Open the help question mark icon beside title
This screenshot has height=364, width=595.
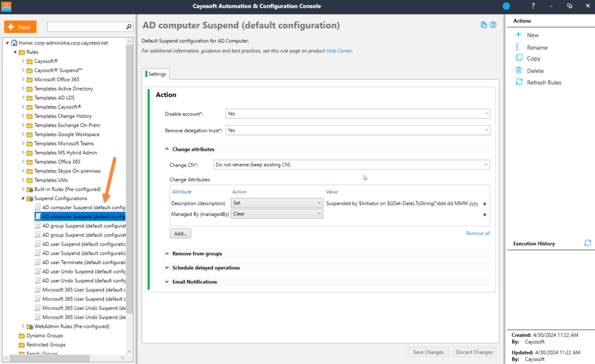point(493,25)
